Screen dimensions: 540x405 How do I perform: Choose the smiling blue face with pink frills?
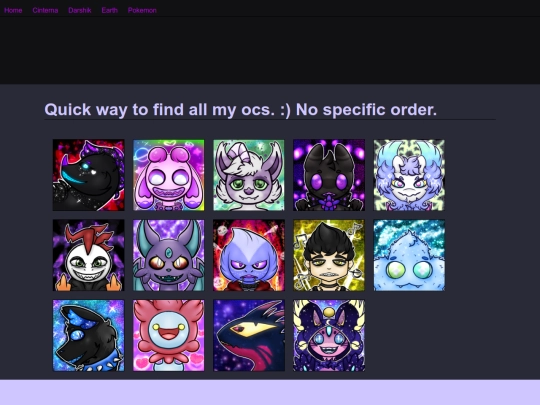[169, 335]
